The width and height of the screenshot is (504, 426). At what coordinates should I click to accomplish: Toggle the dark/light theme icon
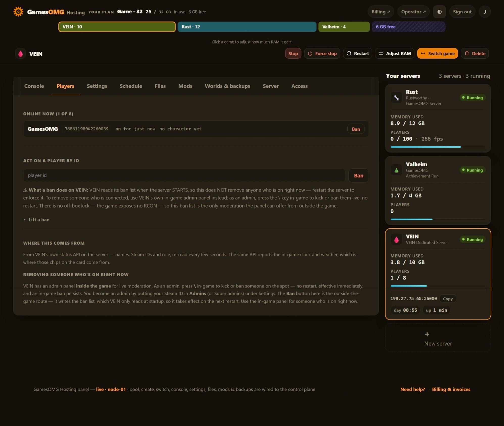[439, 12]
